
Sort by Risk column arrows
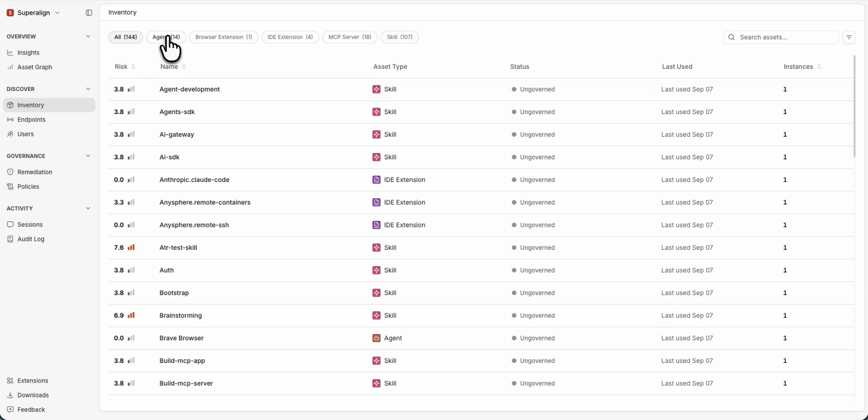pyautogui.click(x=133, y=67)
